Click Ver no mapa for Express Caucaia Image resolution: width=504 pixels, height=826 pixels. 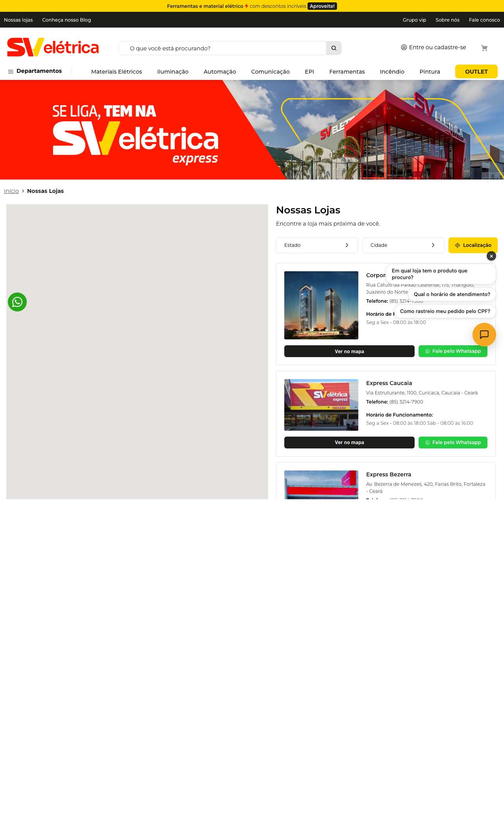coord(349,443)
